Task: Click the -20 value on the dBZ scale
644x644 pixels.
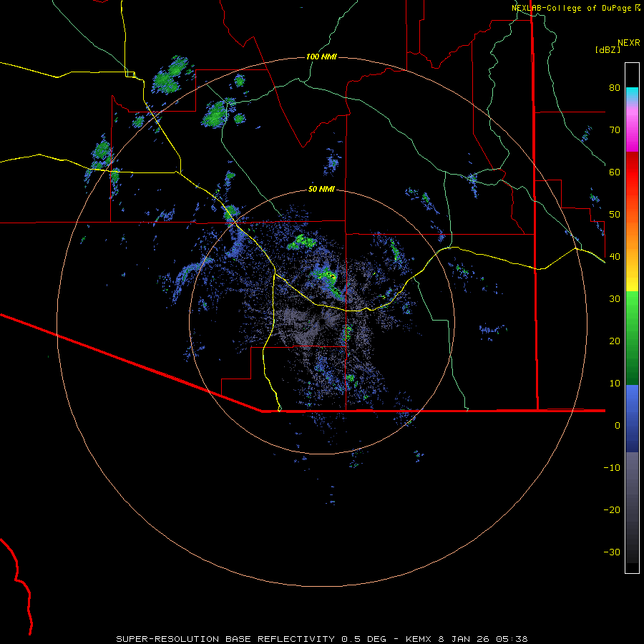Action: click(x=612, y=510)
